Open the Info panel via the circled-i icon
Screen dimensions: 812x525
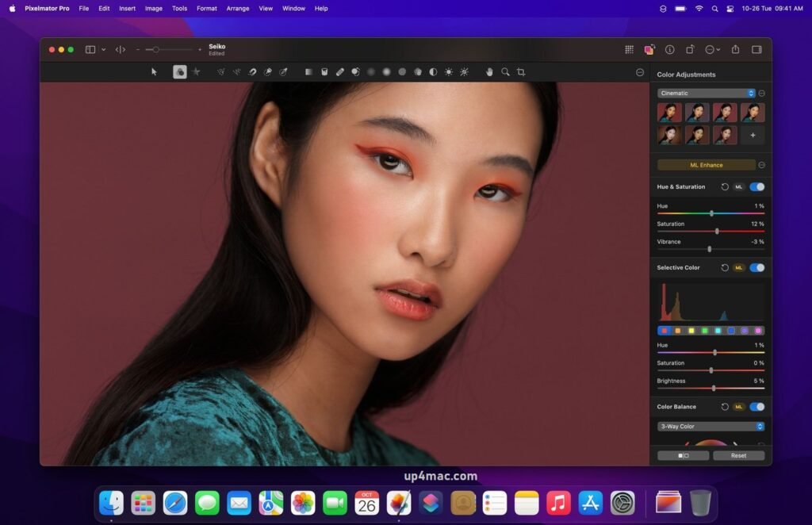click(670, 49)
